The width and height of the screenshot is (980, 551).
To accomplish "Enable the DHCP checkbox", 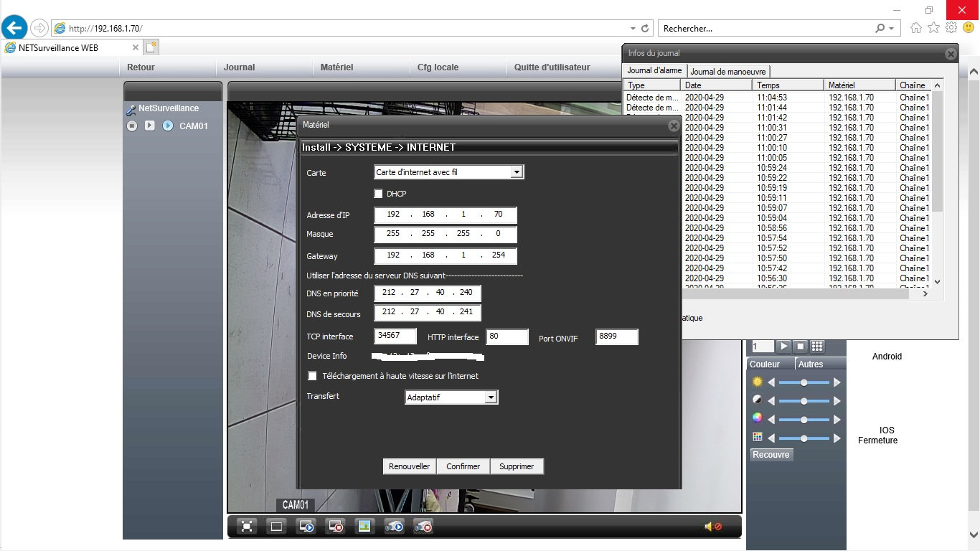I will [x=378, y=194].
